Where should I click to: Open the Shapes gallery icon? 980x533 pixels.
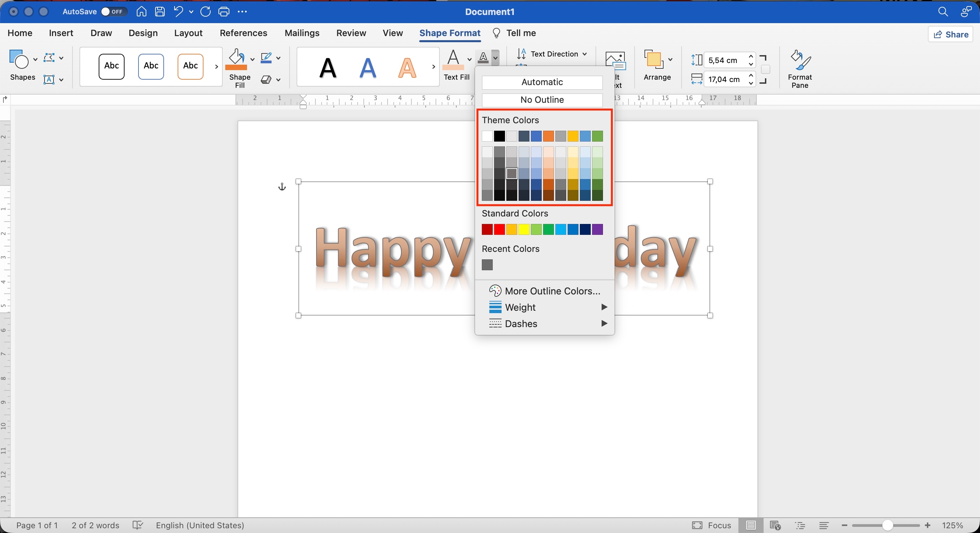click(19, 59)
